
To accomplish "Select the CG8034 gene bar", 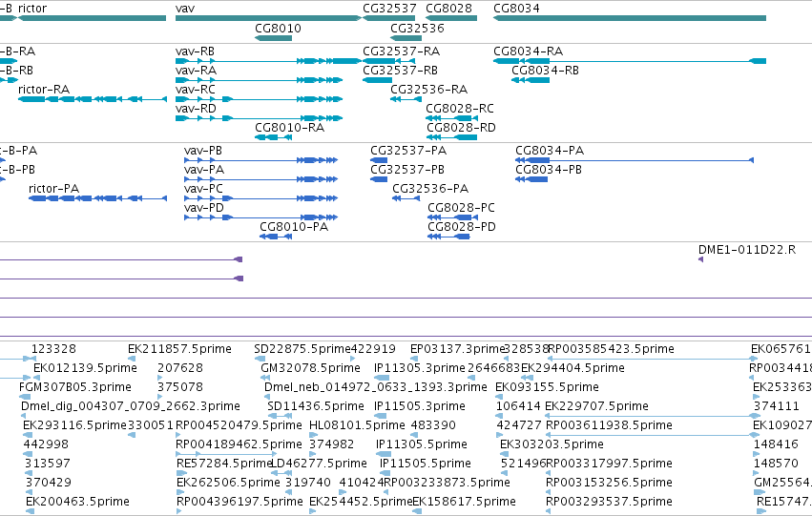I will click(x=629, y=18).
